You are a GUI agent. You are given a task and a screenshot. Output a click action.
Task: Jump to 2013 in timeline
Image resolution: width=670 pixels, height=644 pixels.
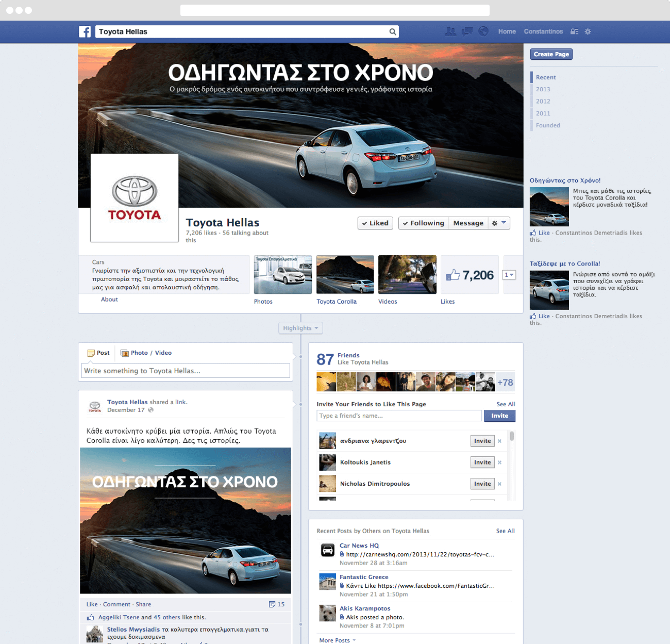[x=543, y=89]
